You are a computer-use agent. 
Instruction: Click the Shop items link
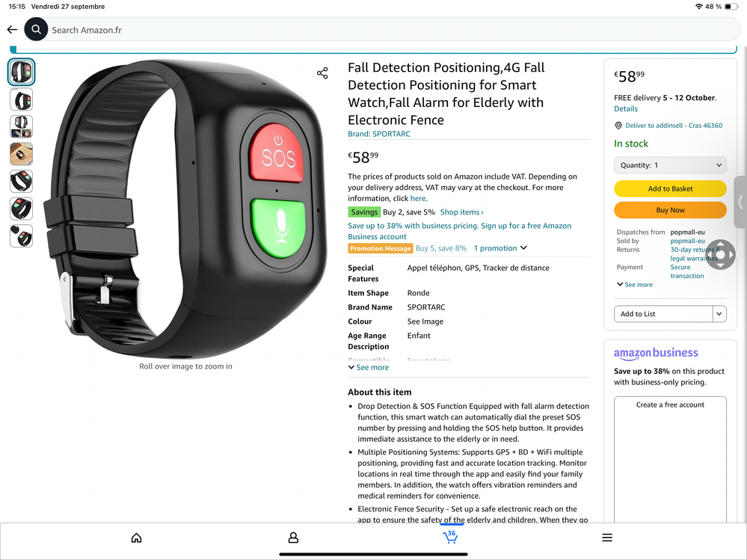point(461,212)
